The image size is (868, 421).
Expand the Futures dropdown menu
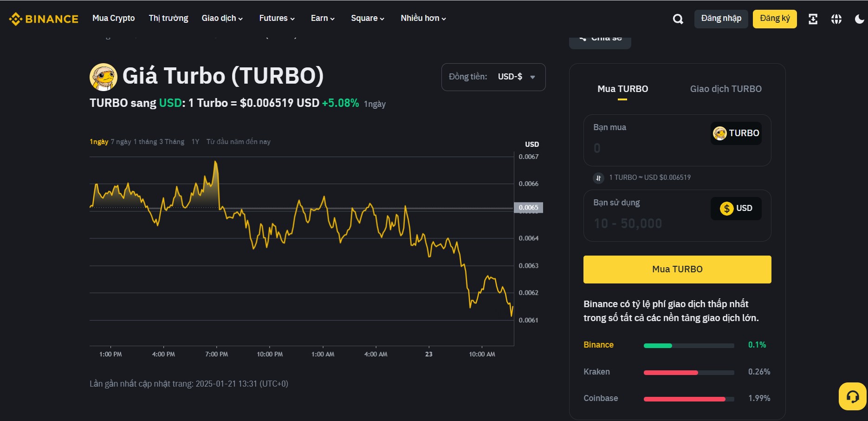(277, 18)
